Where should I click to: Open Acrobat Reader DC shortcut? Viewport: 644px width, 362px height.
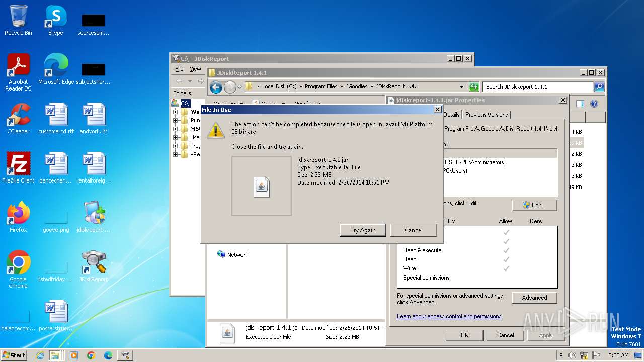click(18, 72)
